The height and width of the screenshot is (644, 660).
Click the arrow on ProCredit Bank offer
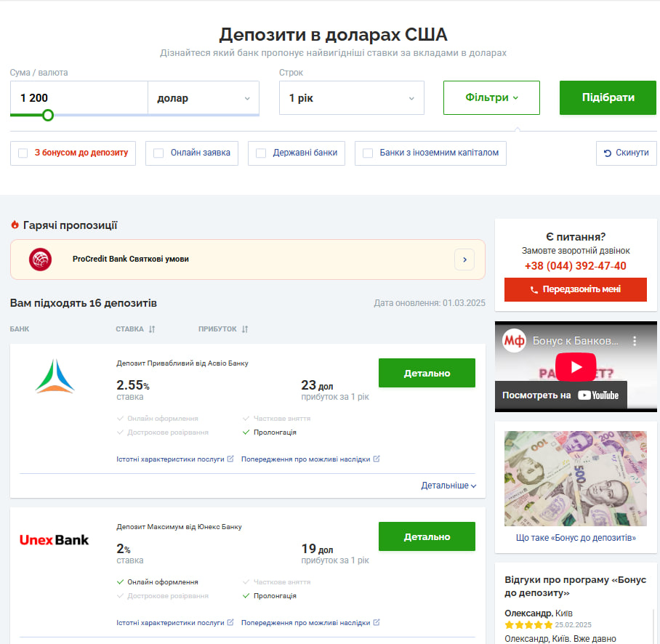464,259
